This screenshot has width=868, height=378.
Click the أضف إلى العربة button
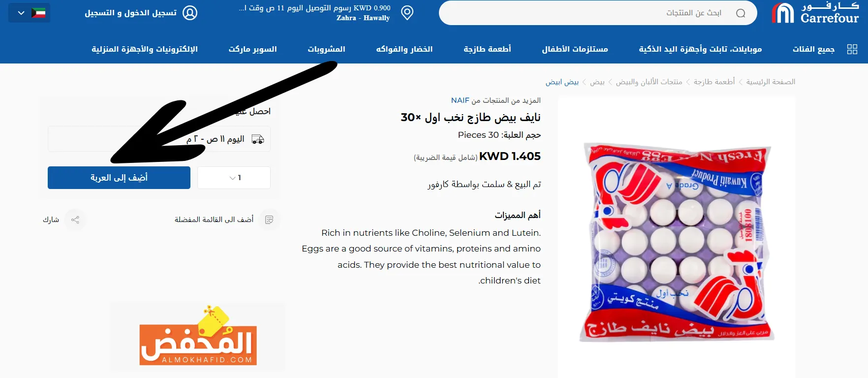point(119,178)
